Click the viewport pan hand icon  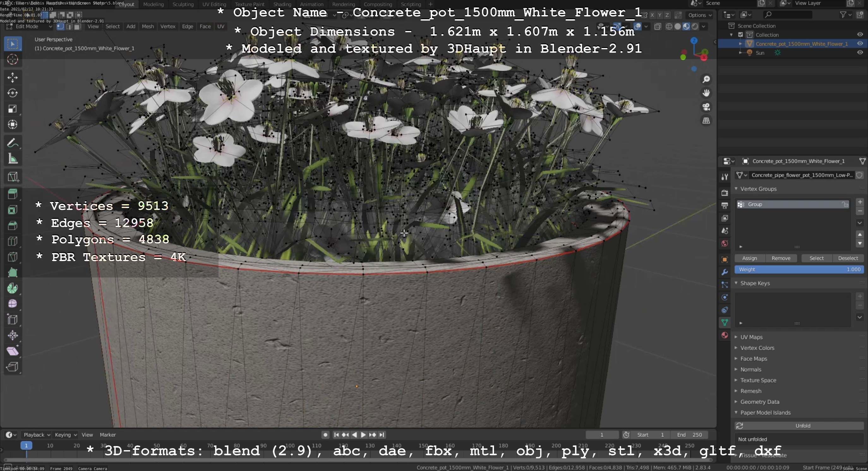(706, 93)
